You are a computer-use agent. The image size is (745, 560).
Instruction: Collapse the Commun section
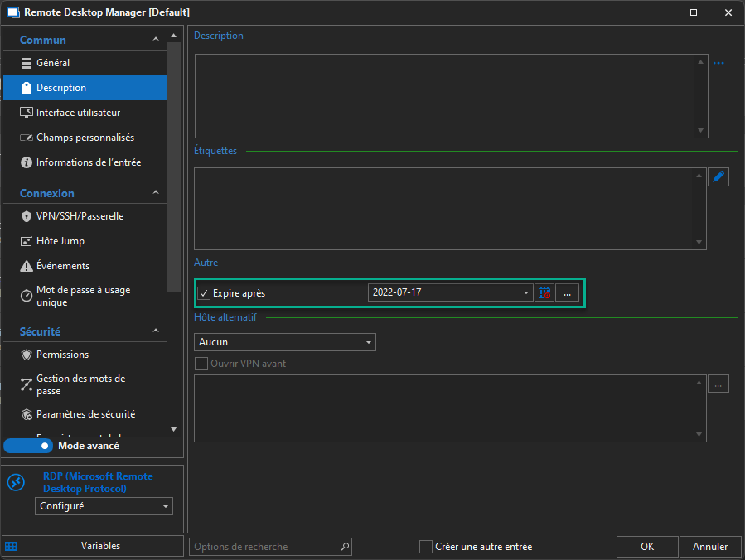tap(156, 39)
